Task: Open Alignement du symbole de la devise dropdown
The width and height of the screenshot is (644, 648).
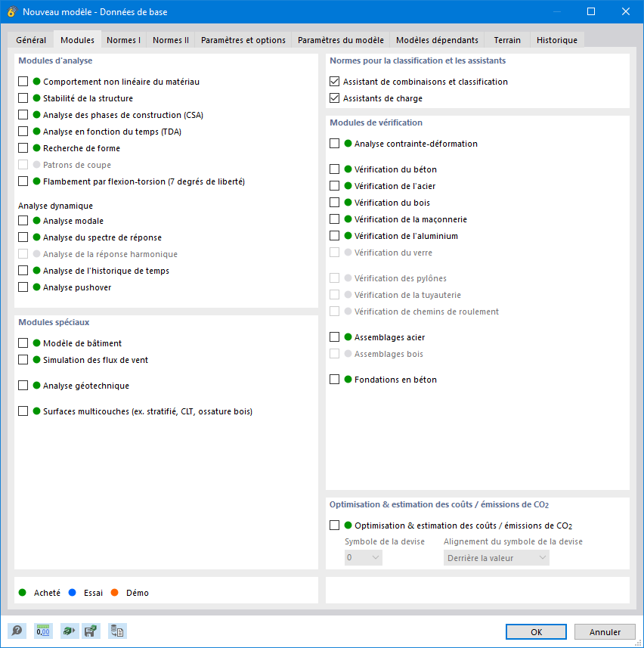Action: tap(497, 557)
